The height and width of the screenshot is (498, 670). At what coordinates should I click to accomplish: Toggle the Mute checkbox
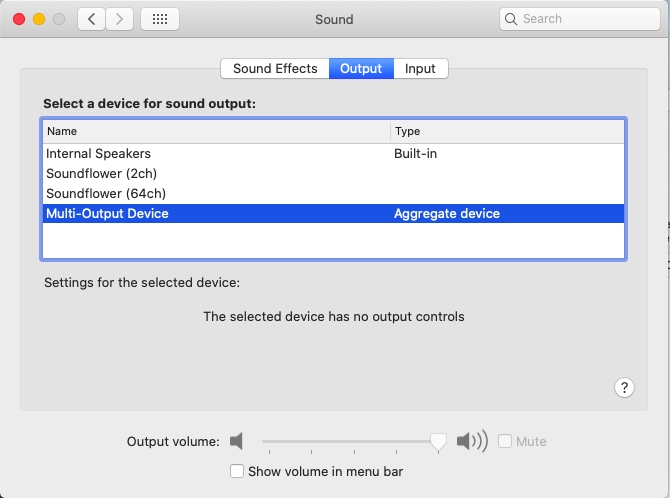coord(505,441)
